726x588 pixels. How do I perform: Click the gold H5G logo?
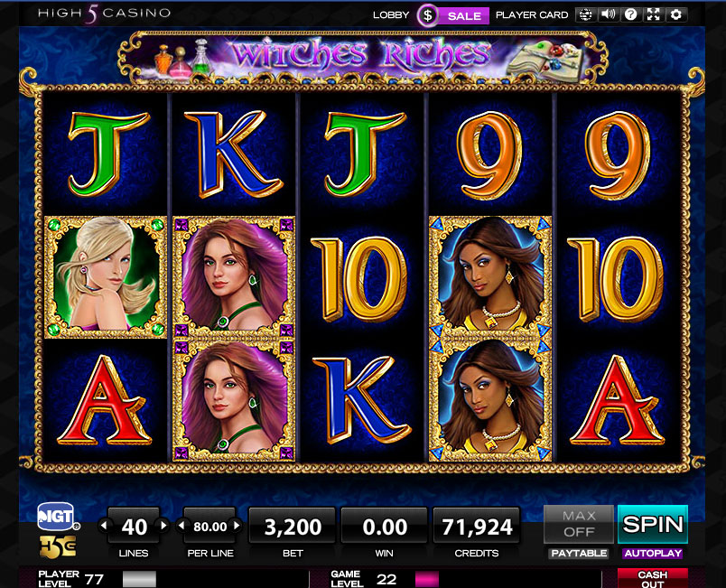click(x=58, y=547)
